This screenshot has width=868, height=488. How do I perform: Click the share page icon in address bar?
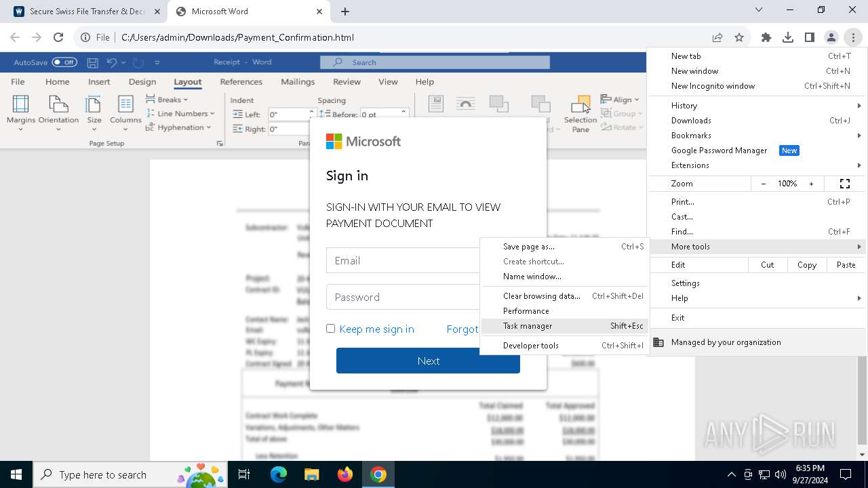[x=717, y=37]
